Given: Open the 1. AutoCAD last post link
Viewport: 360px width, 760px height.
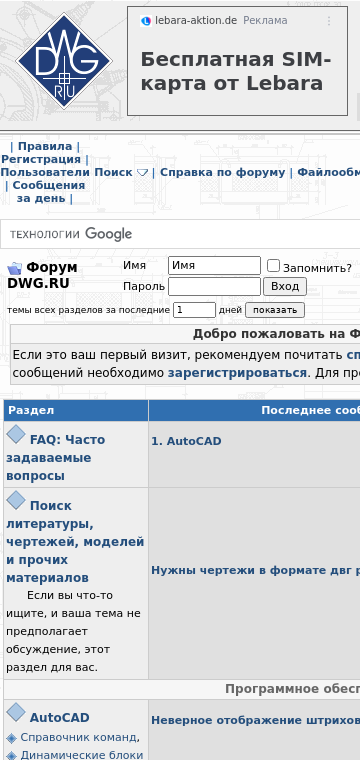Looking at the screenshot, I should tap(186, 441).
